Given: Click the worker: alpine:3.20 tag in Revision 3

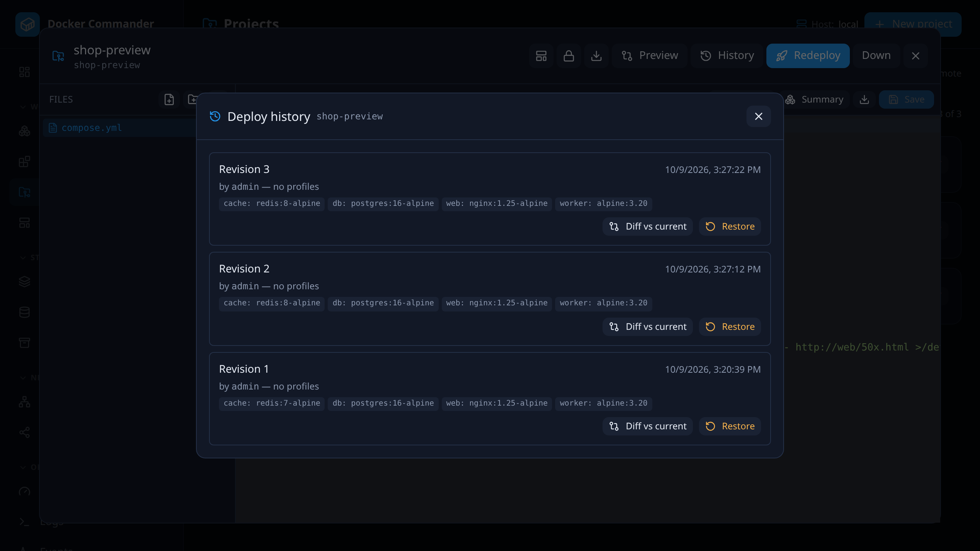Looking at the screenshot, I should (x=603, y=204).
